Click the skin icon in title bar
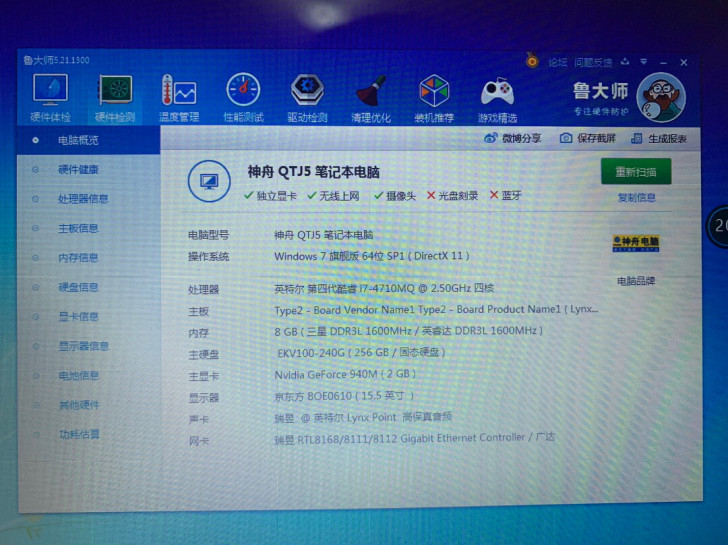This screenshot has height=545, width=728. click(625, 62)
